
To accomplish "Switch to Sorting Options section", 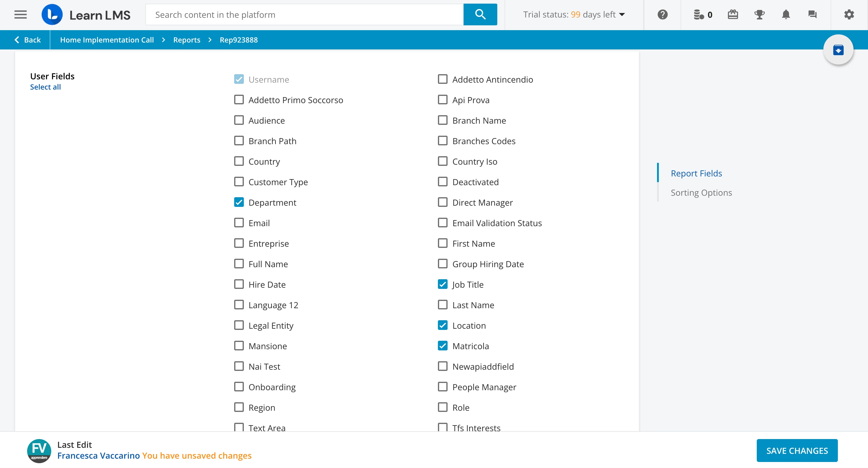I will coord(701,192).
